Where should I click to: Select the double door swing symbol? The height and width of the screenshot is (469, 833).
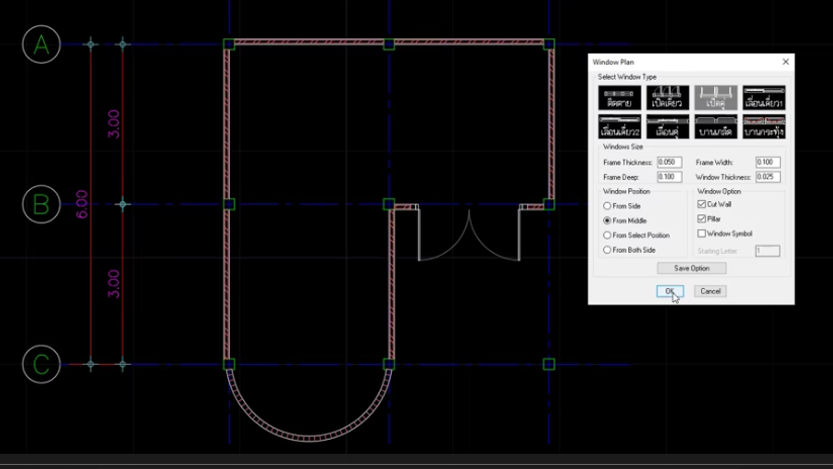[x=469, y=235]
